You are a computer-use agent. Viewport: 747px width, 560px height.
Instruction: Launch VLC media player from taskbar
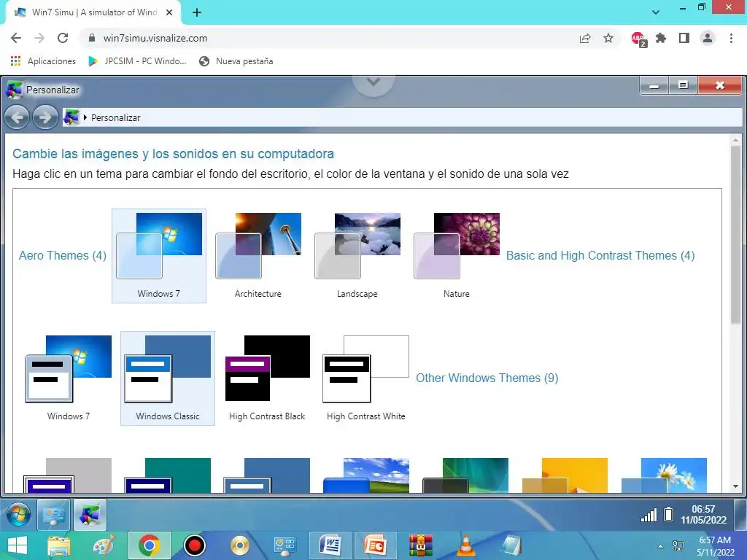pyautogui.click(x=466, y=545)
